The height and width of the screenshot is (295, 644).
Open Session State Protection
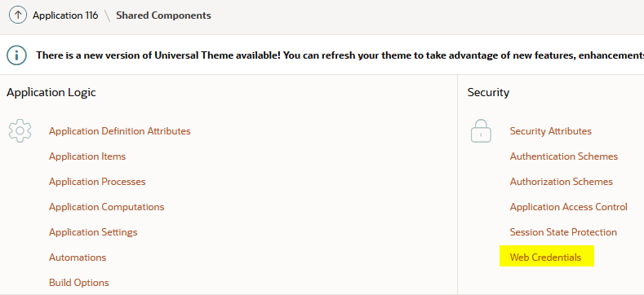coord(563,232)
